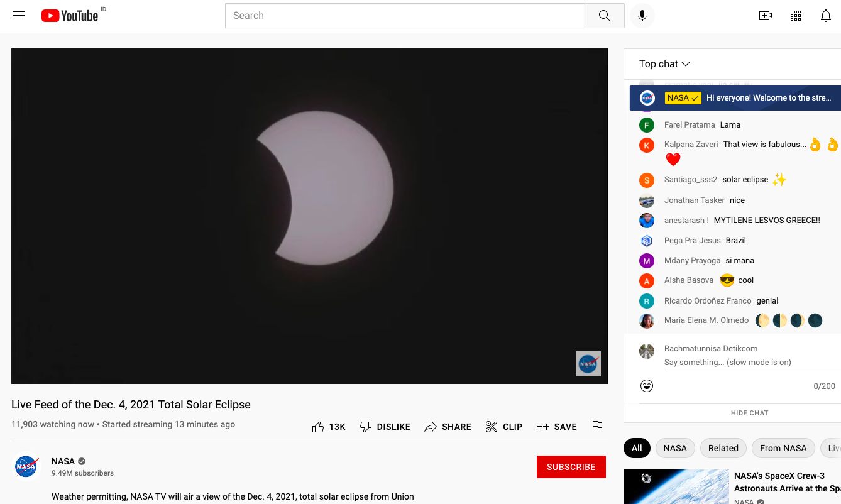Open the emoji picker in chat
Viewport: 841px width, 504px height.
tap(647, 386)
